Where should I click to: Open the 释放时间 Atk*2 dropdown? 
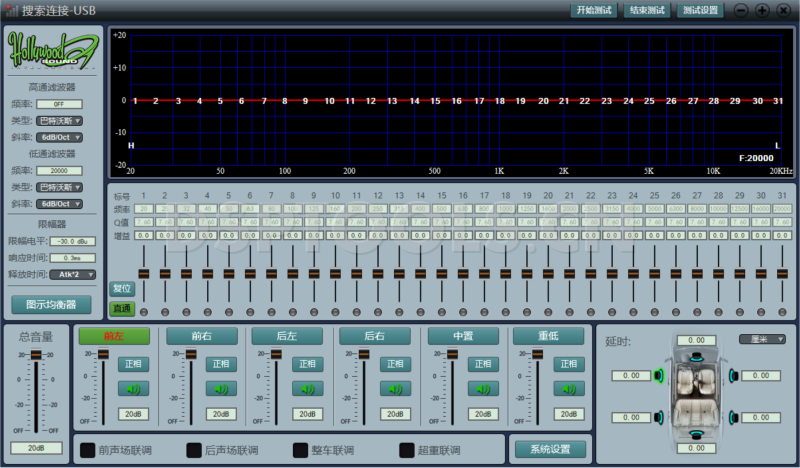72,274
